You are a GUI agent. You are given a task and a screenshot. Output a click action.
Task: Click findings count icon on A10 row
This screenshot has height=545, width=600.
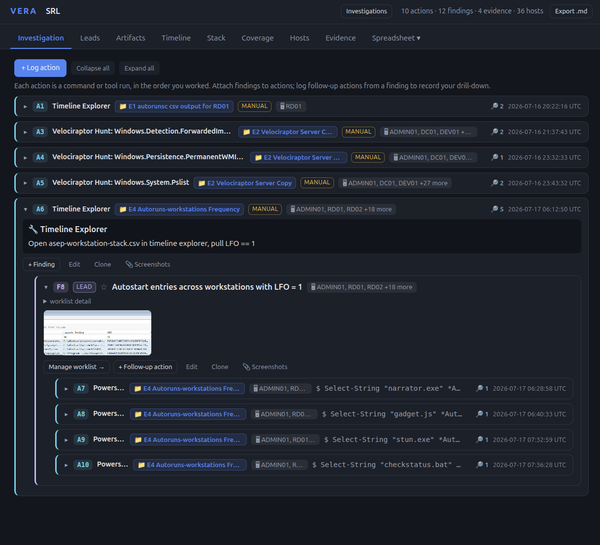pos(482,465)
